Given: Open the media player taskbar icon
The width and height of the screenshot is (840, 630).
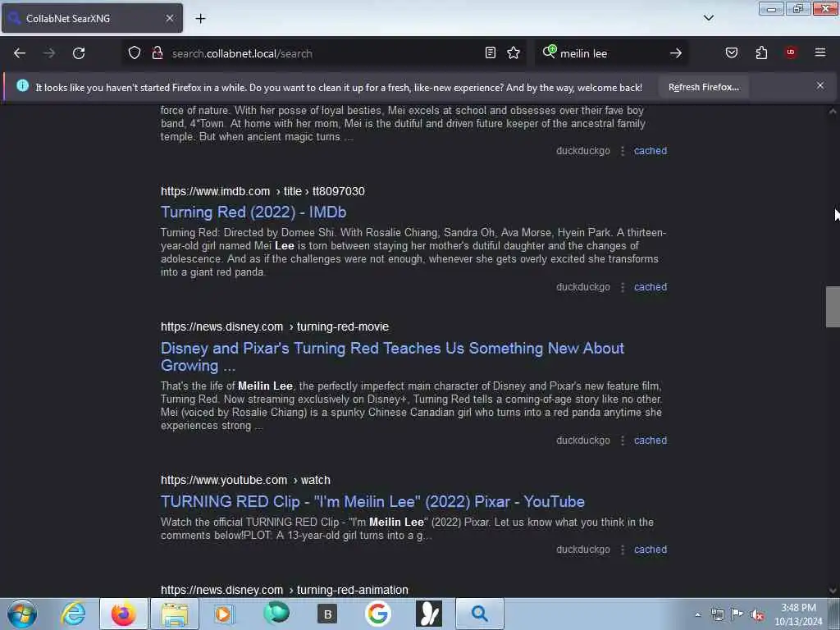Looking at the screenshot, I should click(225, 614).
